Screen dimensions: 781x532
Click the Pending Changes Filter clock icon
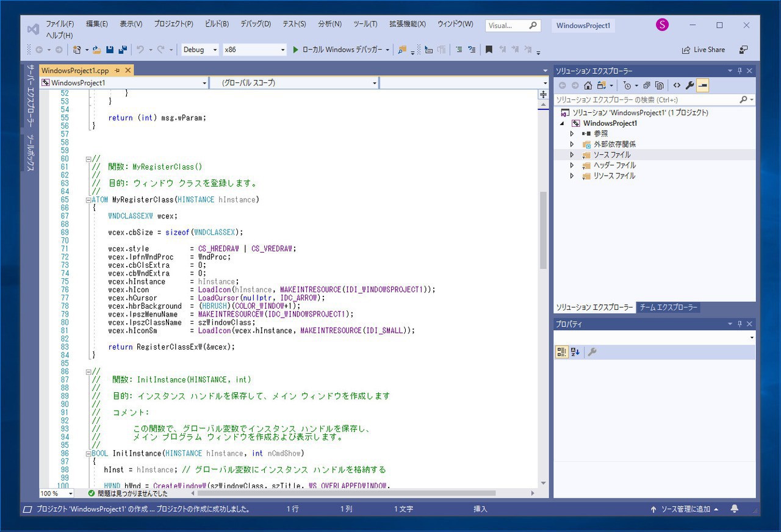tap(627, 85)
